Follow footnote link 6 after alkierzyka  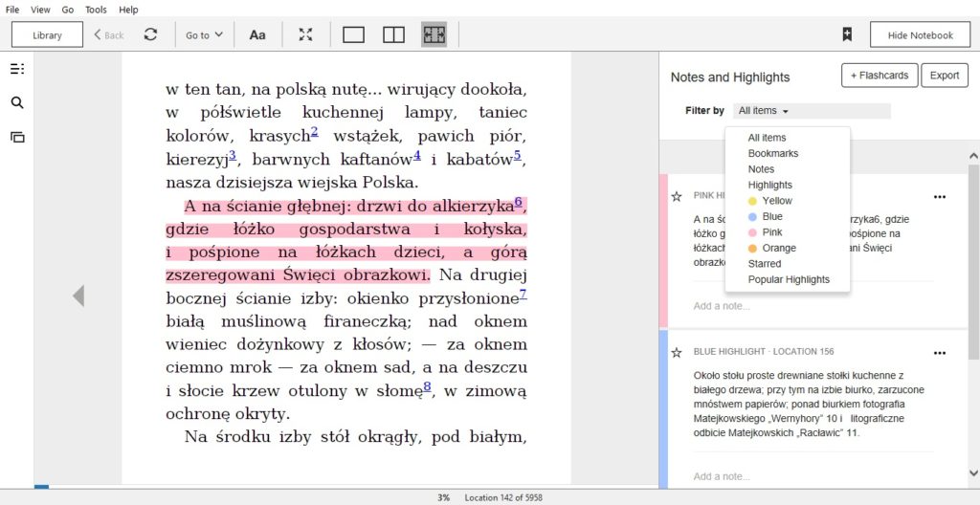click(518, 202)
